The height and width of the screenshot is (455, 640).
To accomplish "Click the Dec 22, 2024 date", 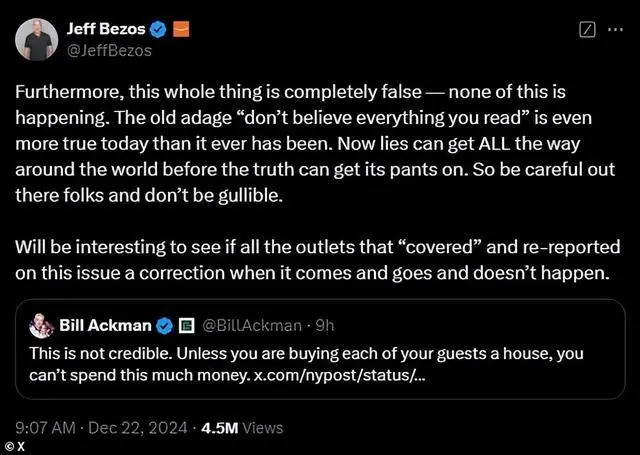I will 137,428.
